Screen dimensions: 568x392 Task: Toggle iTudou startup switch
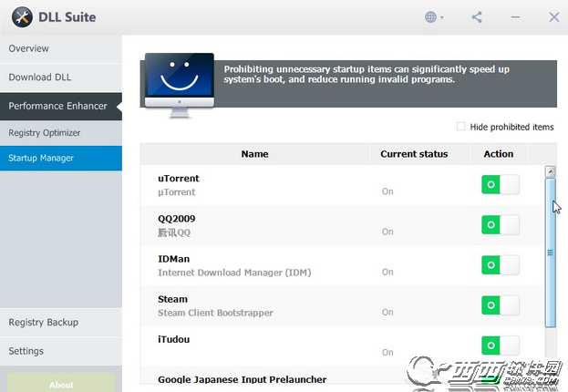501,346
